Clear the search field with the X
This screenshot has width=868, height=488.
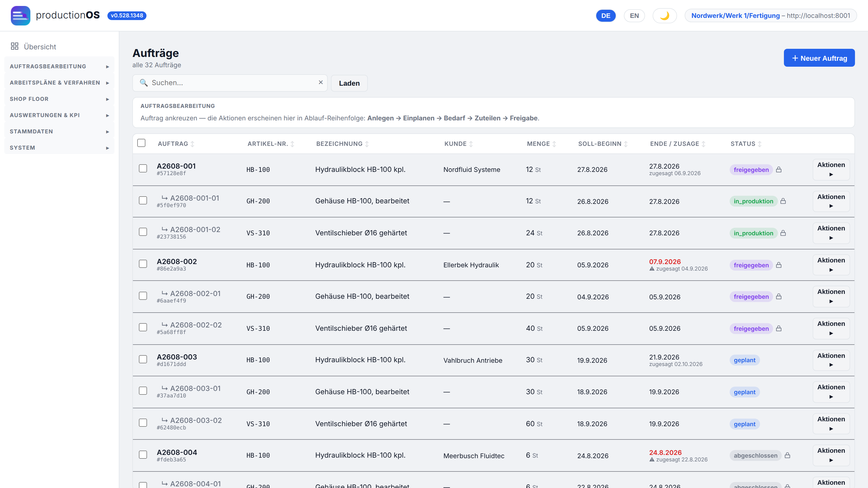click(321, 82)
